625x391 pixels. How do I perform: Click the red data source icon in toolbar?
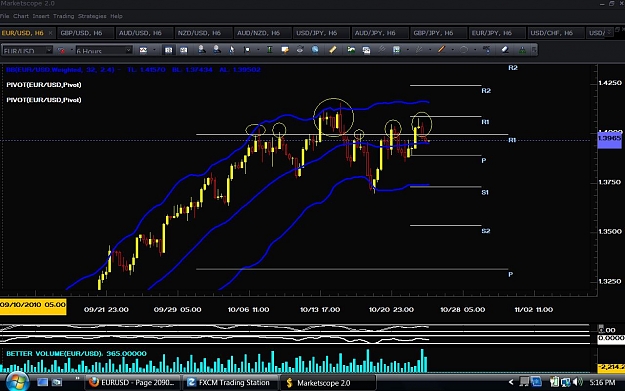tap(61, 50)
